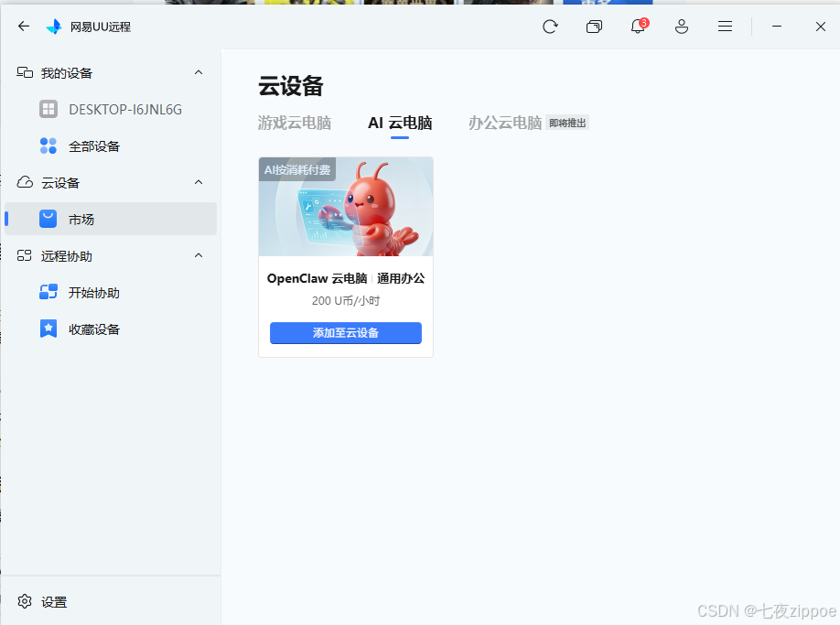Open the multi-window icon in the title bar

click(594, 27)
